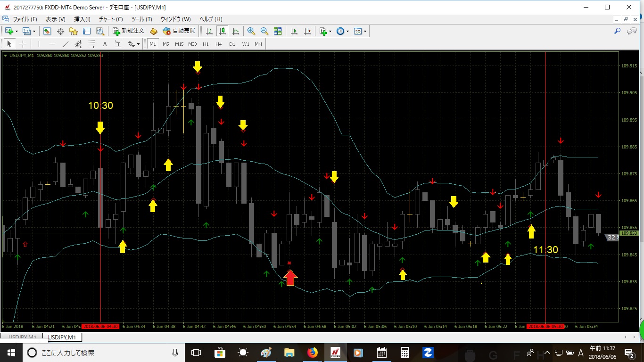The width and height of the screenshot is (644, 362).
Task: Zoom out of the chart
Action: 264,31
